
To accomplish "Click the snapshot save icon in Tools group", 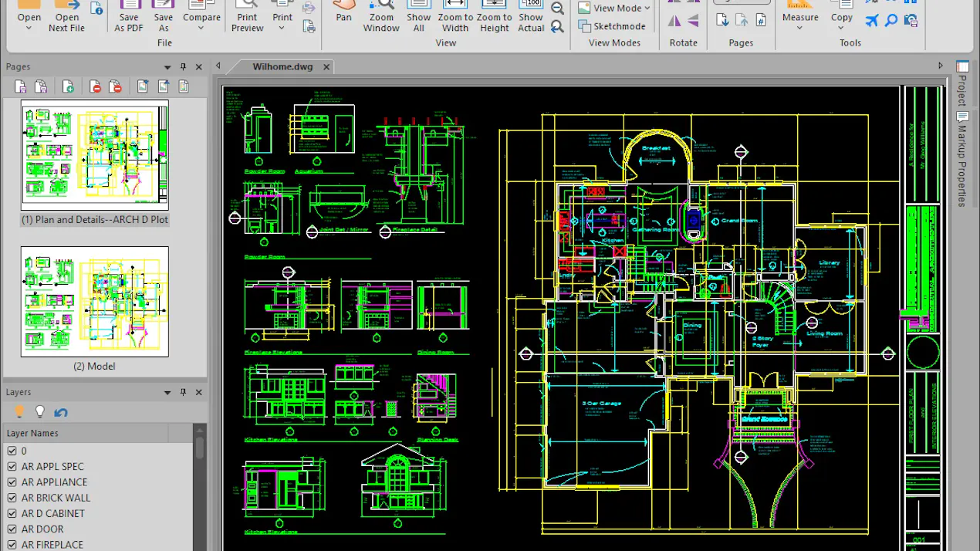I will tap(911, 21).
